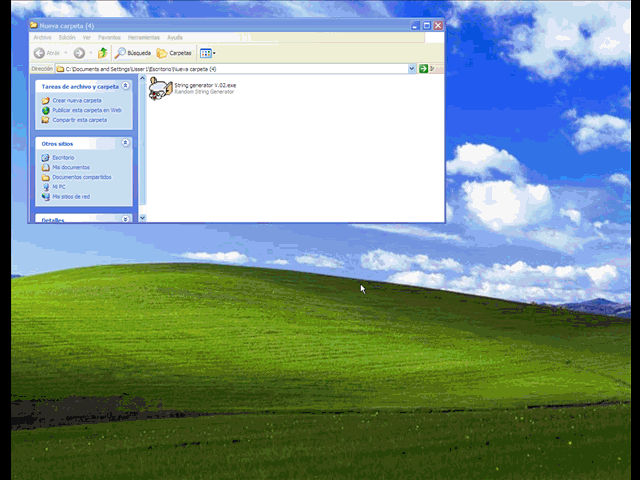Click Compartir esta carpeta link
Viewport: 640px width, 480px height.
coord(80,120)
